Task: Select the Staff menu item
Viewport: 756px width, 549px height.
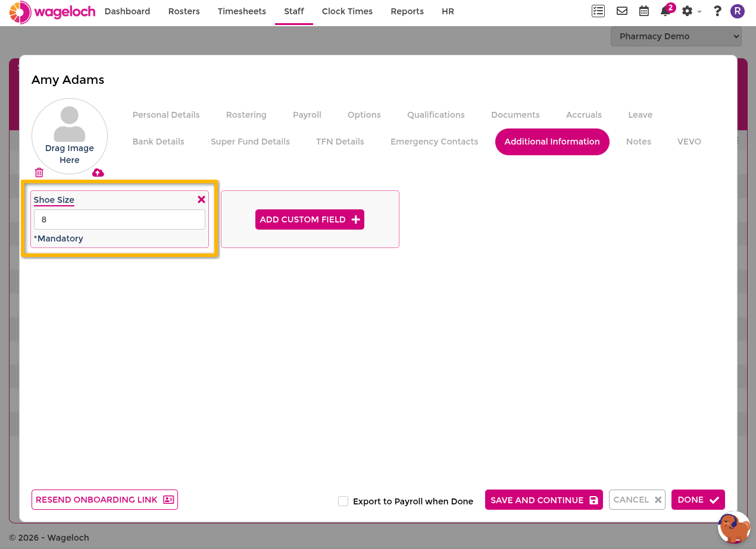Action: coord(294,11)
